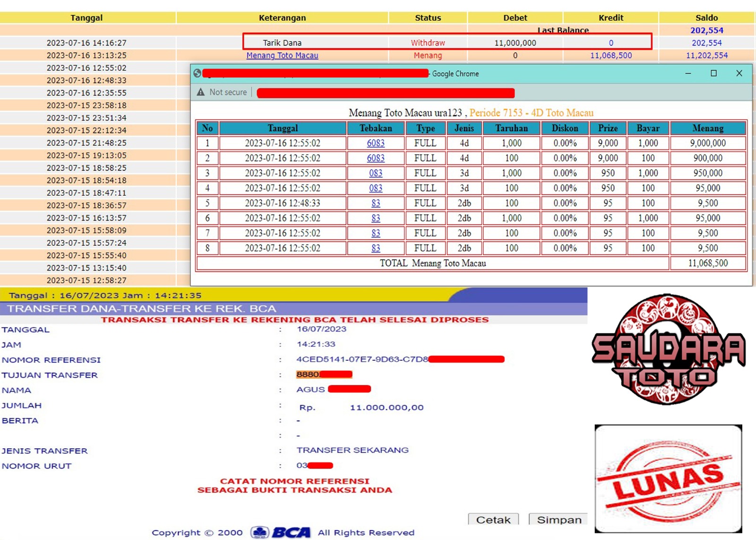This screenshot has width=756, height=540.
Task: Open tebakan 6083 link in row 1
Action: [x=376, y=143]
